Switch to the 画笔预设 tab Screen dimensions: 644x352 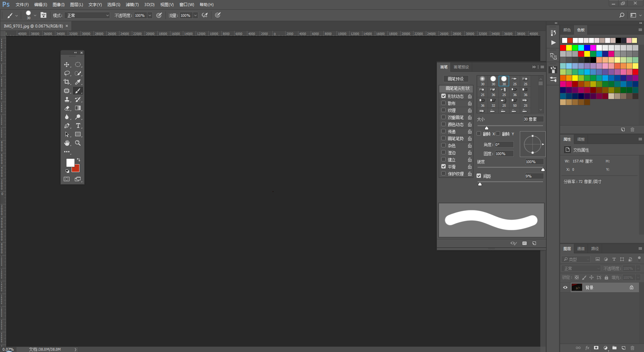pos(461,67)
